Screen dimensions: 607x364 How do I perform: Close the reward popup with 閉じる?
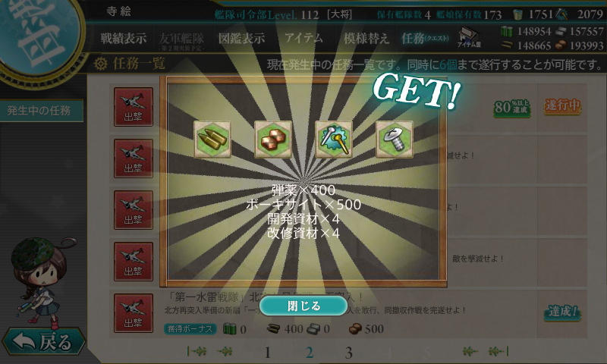pos(303,306)
